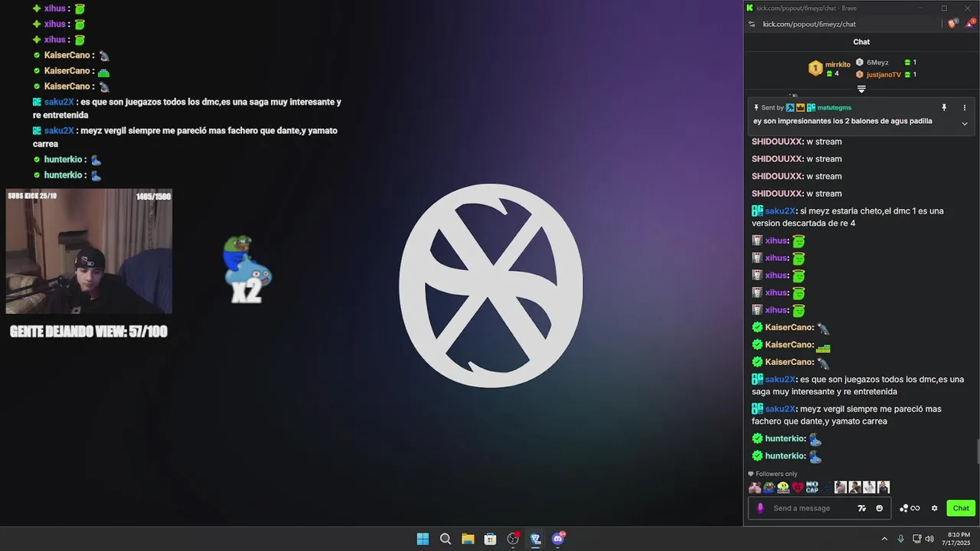
Task: Click 6Meyz in the gift leaderboard
Action: [877, 63]
